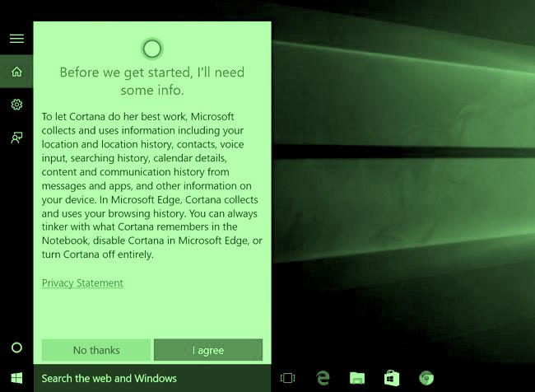Click the Cortana ring logo at top
Image resolution: width=535 pixels, height=392 pixels.
[x=152, y=49]
